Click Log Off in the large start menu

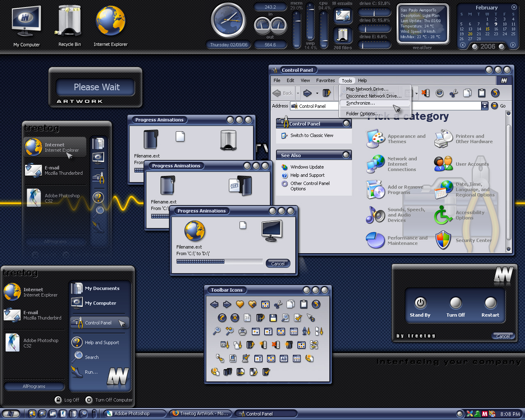(x=67, y=400)
